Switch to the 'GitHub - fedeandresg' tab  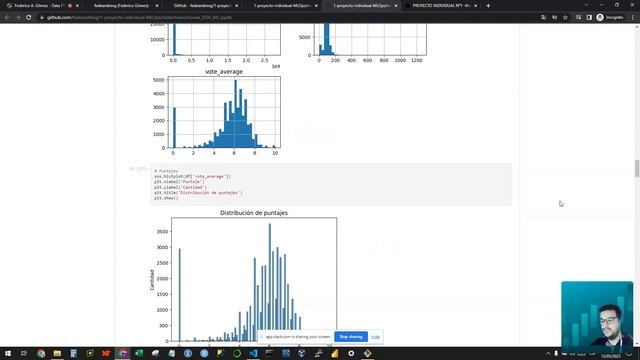click(201, 6)
